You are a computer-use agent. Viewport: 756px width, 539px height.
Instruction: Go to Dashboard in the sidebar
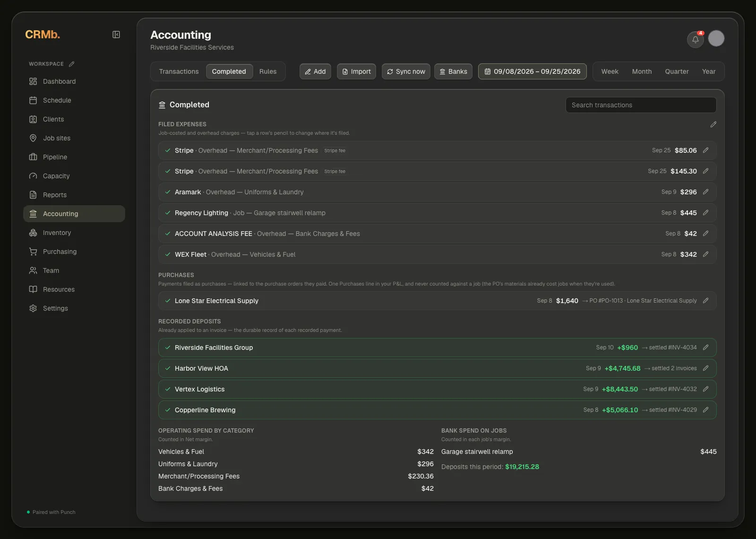tap(74, 81)
